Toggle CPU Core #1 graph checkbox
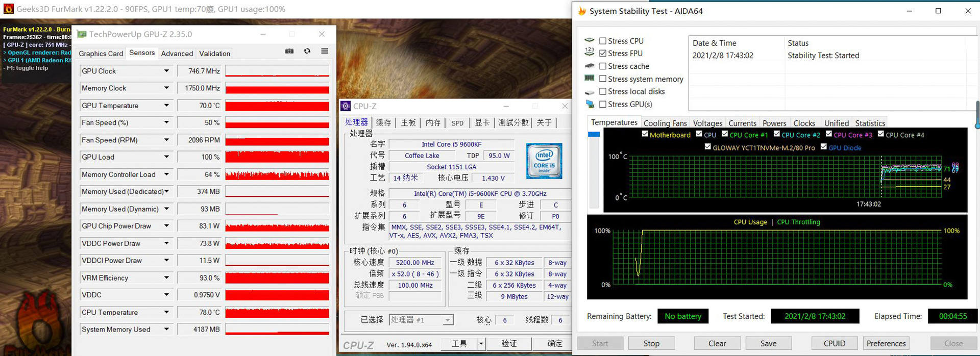This screenshot has width=980, height=356. point(724,134)
